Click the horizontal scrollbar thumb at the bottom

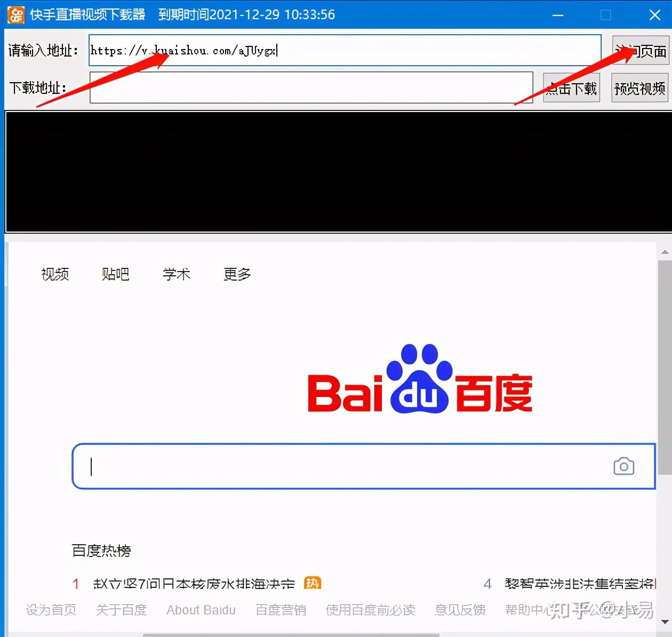point(291,635)
